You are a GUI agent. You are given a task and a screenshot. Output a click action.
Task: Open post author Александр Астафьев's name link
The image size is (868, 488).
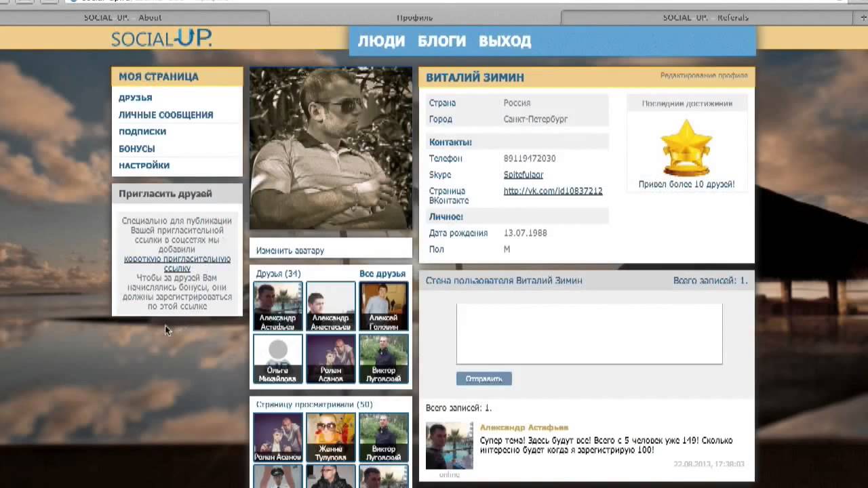pyautogui.click(x=524, y=428)
